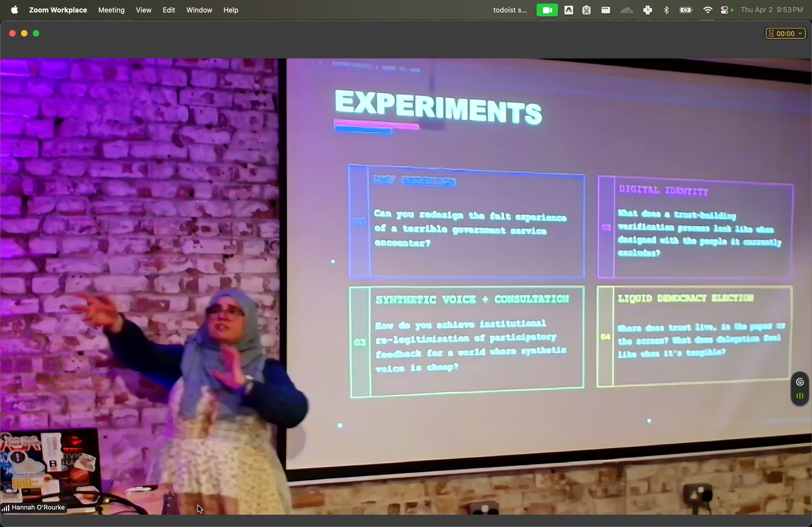Close the Zoom meeting window
Screen dimensions: 812x527
click(x=12, y=34)
